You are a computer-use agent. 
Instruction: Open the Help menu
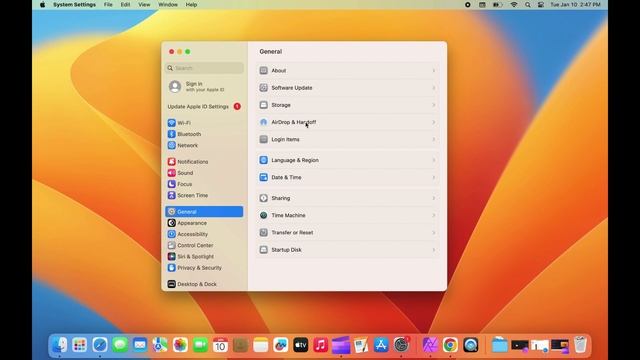coord(191,5)
